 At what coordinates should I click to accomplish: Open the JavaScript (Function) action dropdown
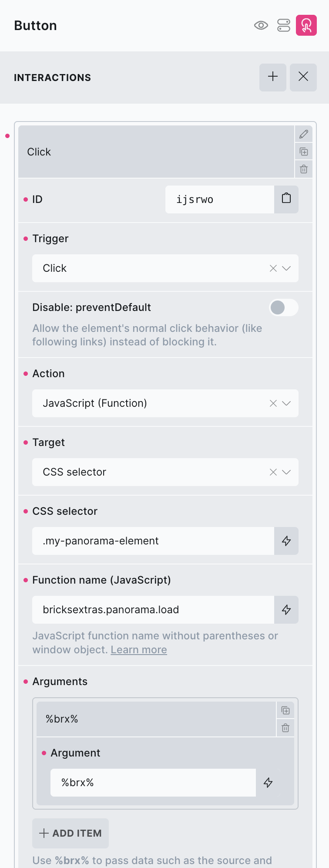[x=287, y=403]
